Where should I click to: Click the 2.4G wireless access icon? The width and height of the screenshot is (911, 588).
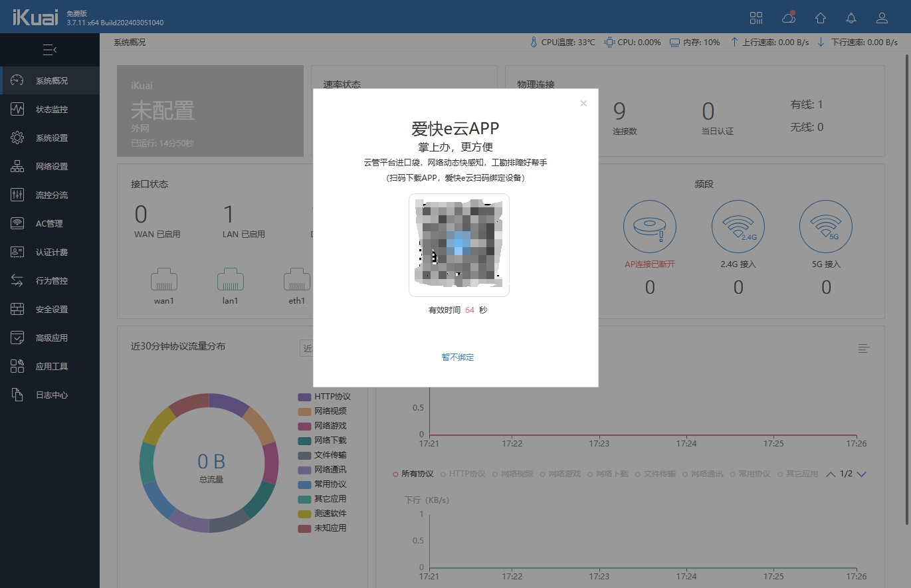click(x=738, y=227)
